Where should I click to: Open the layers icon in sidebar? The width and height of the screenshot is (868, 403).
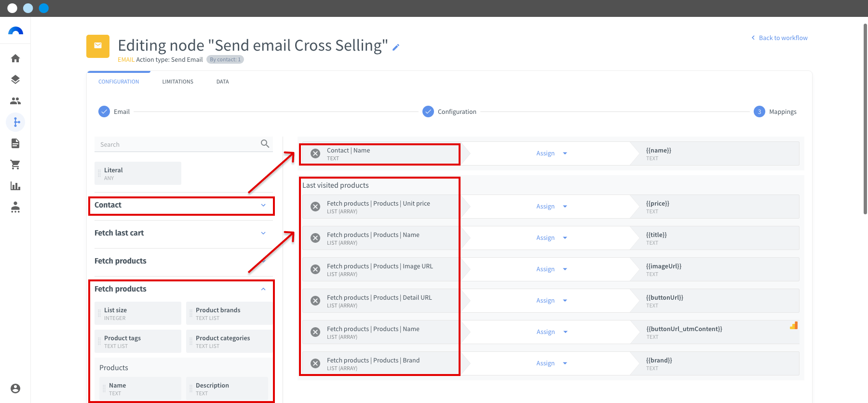pyautogui.click(x=15, y=80)
